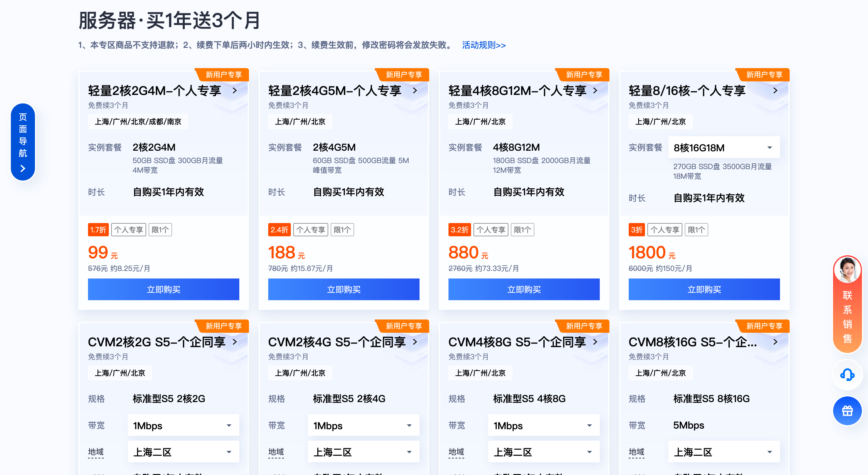Click the 约15.67元/月 monthly price text
The height and width of the screenshot is (475, 868).
coord(311,269)
